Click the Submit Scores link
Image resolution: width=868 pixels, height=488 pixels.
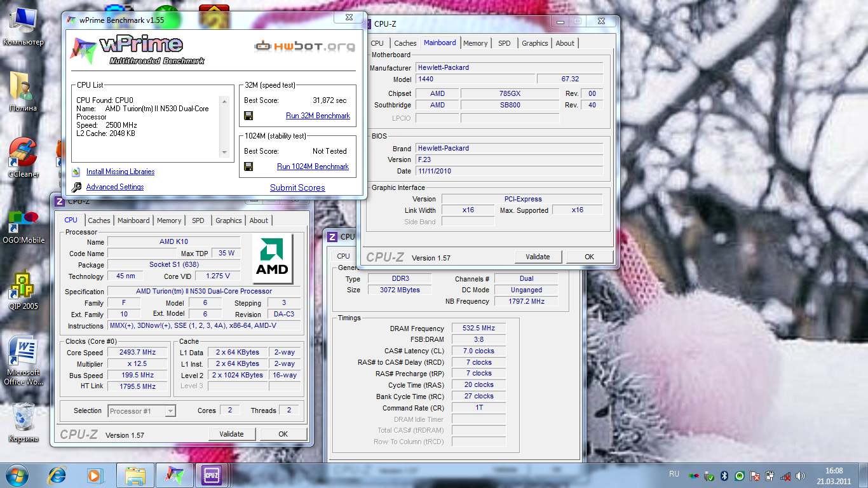coord(297,187)
